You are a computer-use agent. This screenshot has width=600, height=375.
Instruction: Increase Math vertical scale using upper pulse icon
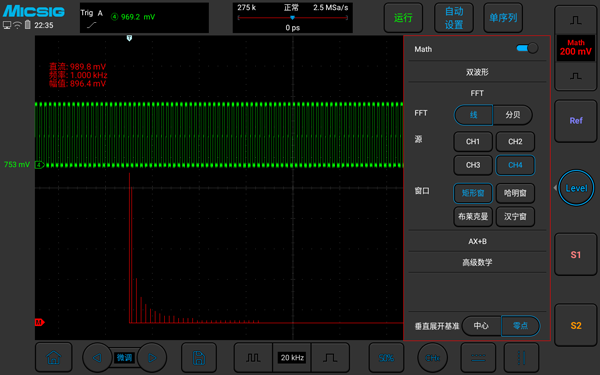coord(576,20)
